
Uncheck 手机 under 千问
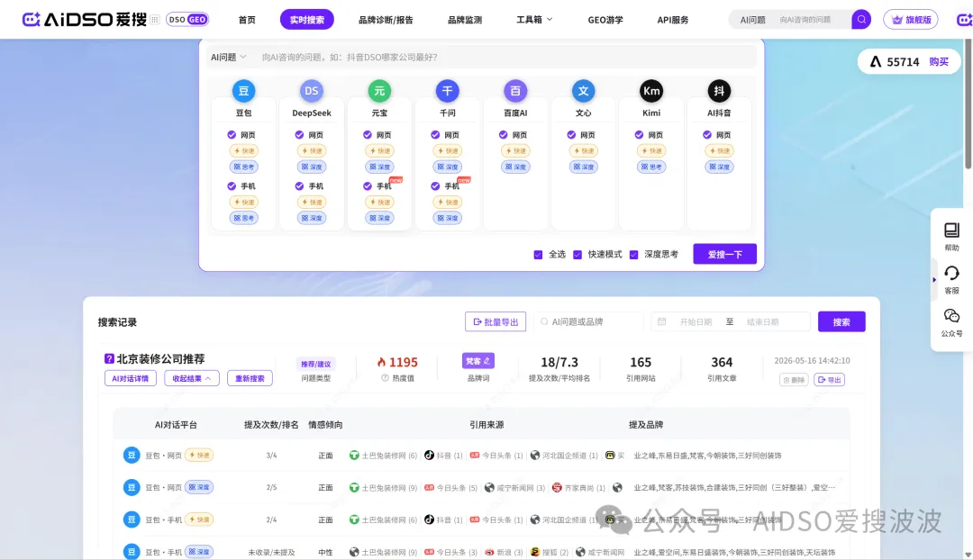(435, 186)
